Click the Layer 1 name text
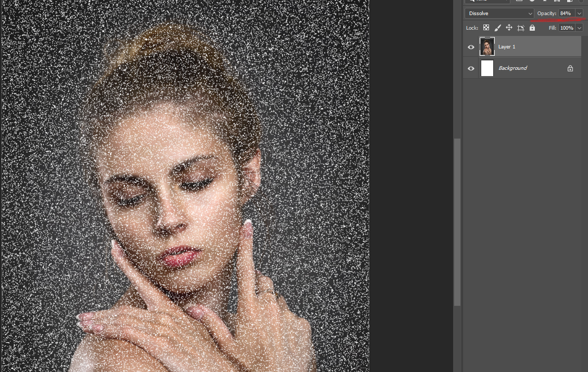This screenshot has height=372, width=588. [507, 47]
